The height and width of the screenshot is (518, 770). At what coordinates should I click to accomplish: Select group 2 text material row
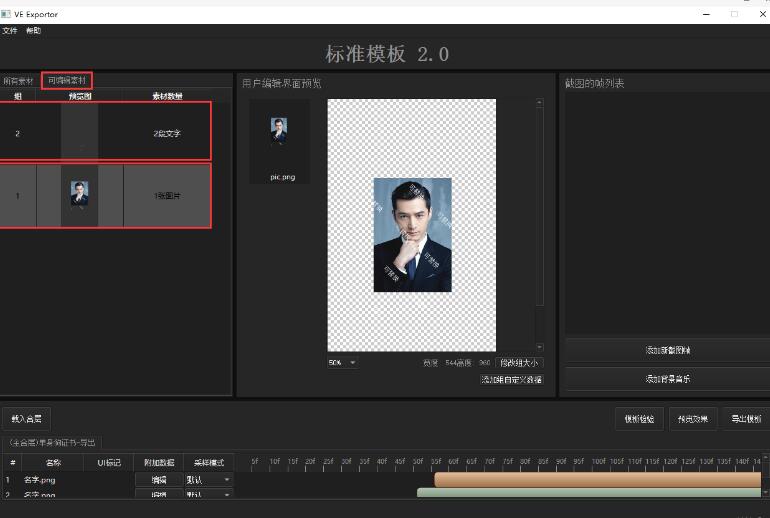(x=106, y=132)
